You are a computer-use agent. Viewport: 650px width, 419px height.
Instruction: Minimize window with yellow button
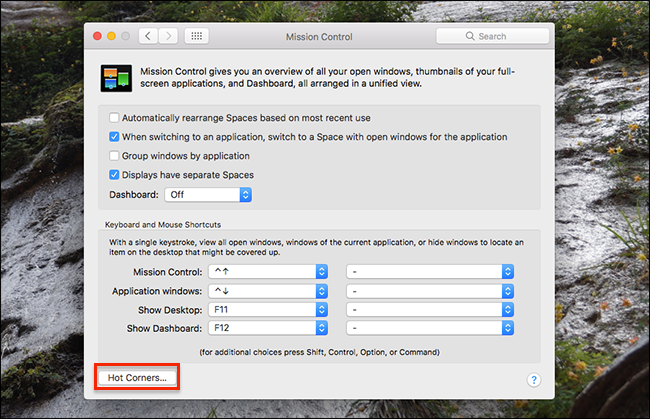click(x=112, y=36)
